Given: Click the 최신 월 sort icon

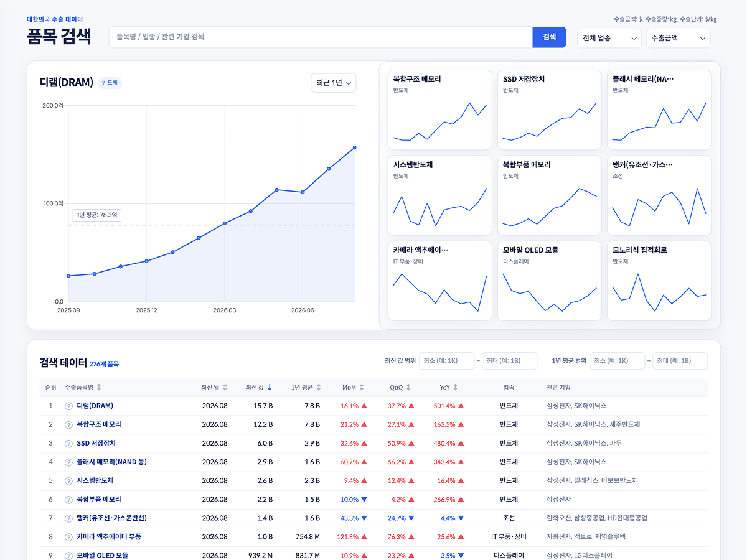Looking at the screenshot, I should tap(225, 387).
